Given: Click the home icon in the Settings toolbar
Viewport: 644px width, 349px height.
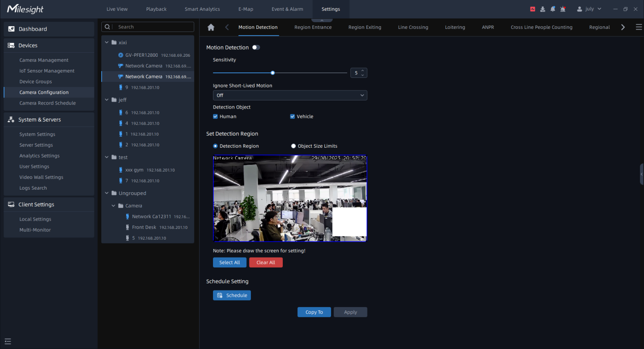Looking at the screenshot, I should pos(211,27).
